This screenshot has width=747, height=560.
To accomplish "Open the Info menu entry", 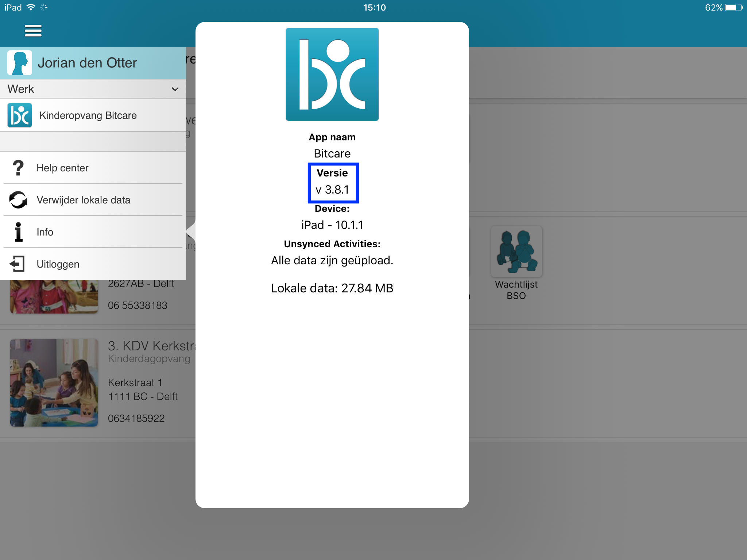I will tap(93, 232).
